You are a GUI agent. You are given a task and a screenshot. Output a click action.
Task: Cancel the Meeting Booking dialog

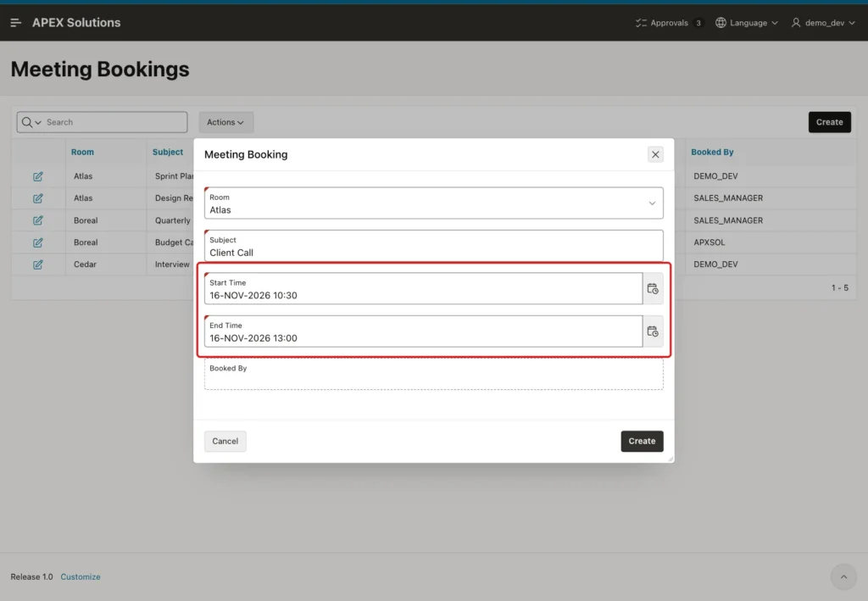click(x=225, y=441)
